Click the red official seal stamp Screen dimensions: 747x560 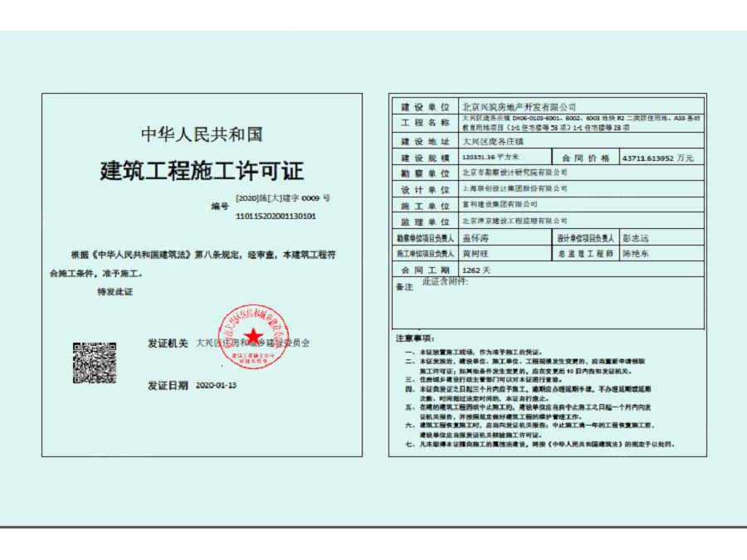(253, 336)
